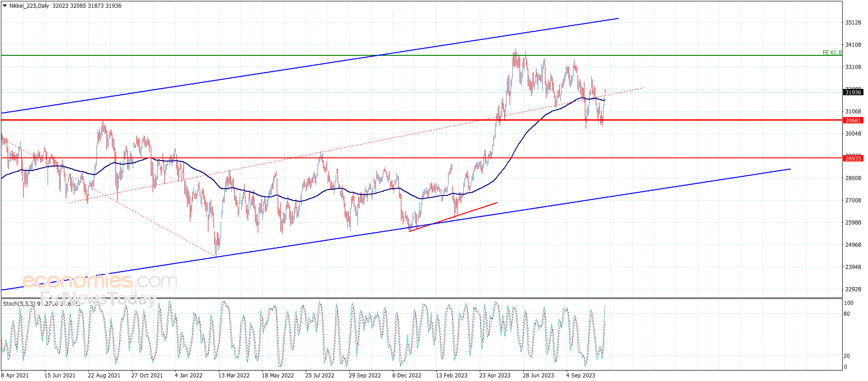Select the green FE 61.8 horizontal line
This screenshot has height=381, width=868.
click(x=421, y=55)
